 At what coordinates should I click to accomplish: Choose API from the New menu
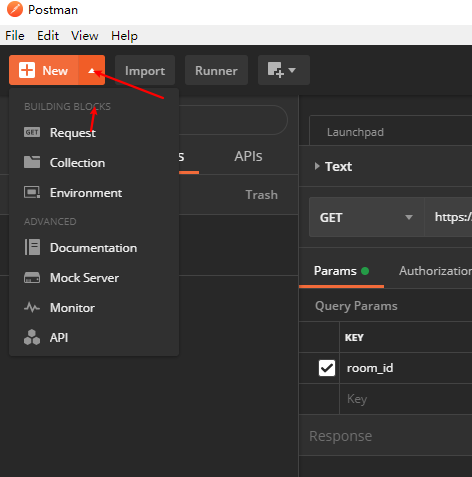coord(94,337)
